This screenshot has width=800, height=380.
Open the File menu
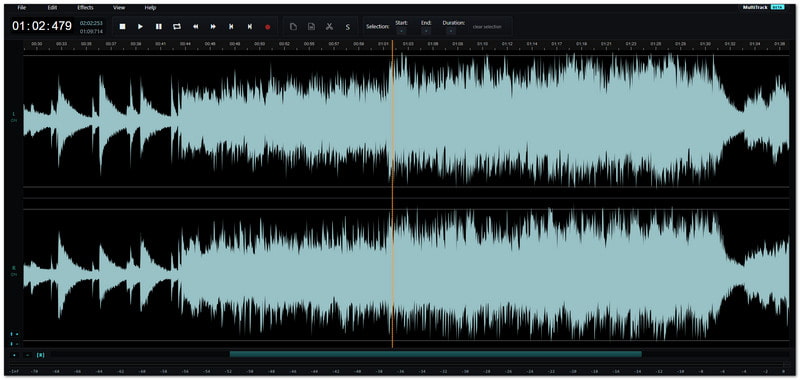click(x=21, y=8)
